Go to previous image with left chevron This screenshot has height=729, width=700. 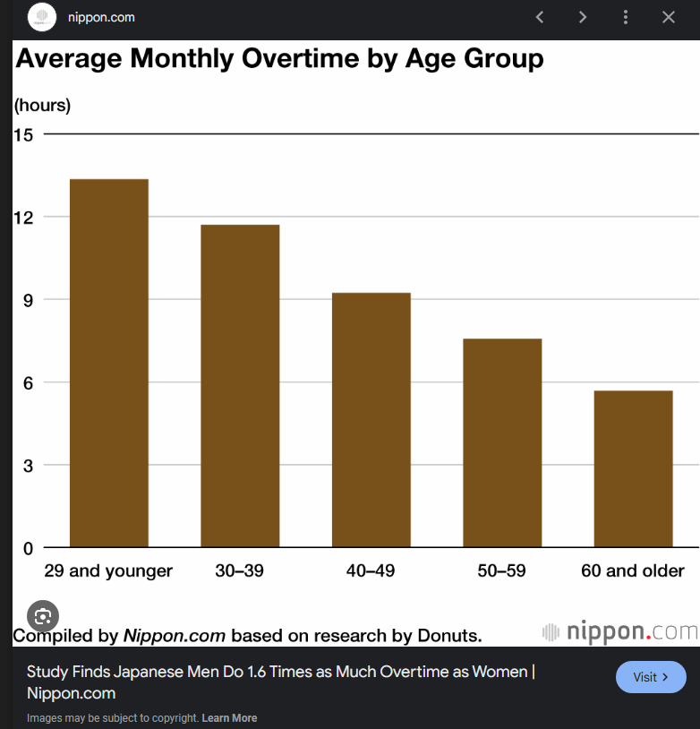pos(539,18)
